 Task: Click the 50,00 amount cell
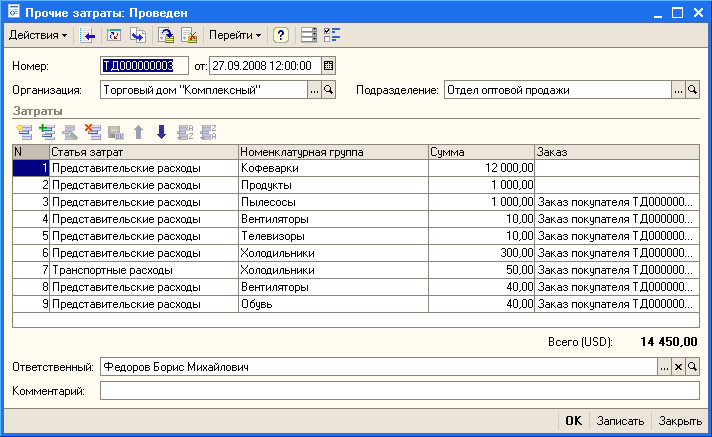481,270
